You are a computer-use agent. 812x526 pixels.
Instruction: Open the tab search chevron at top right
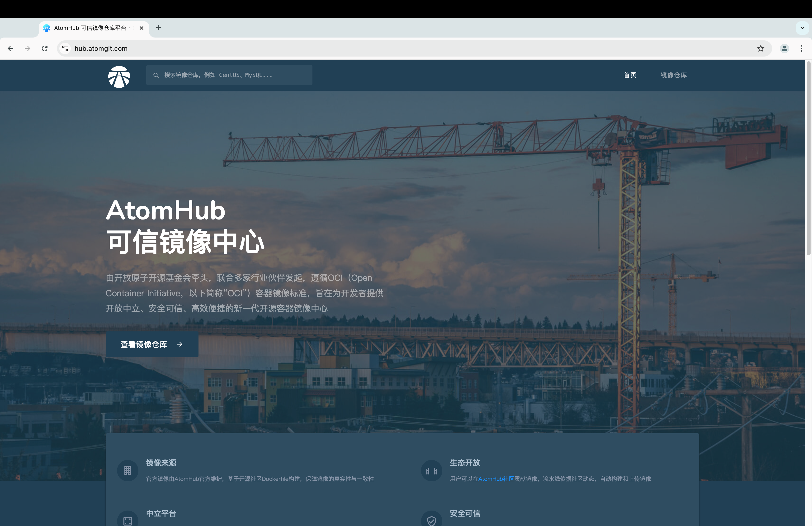[x=802, y=28]
